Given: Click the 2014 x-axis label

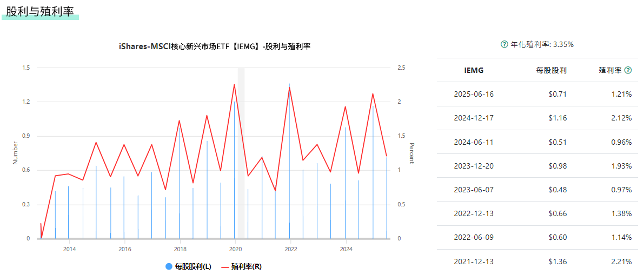Looking at the screenshot, I should [x=69, y=249].
